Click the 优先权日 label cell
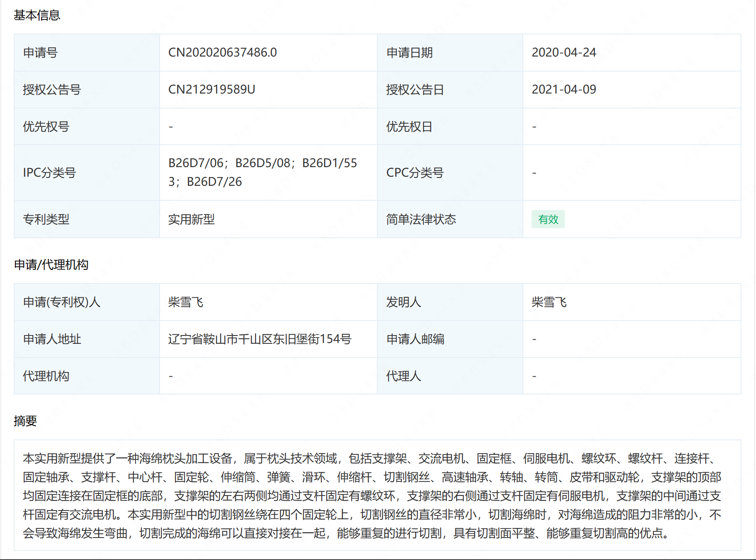 click(450, 127)
